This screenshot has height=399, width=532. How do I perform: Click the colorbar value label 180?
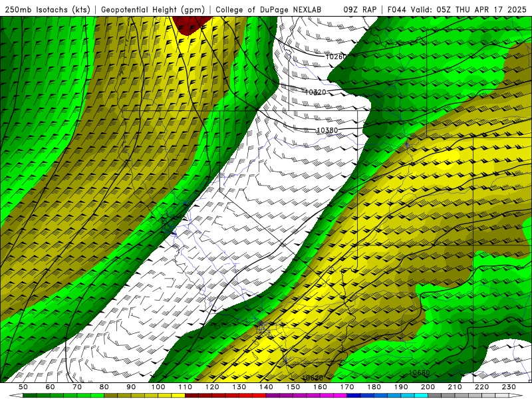click(374, 387)
